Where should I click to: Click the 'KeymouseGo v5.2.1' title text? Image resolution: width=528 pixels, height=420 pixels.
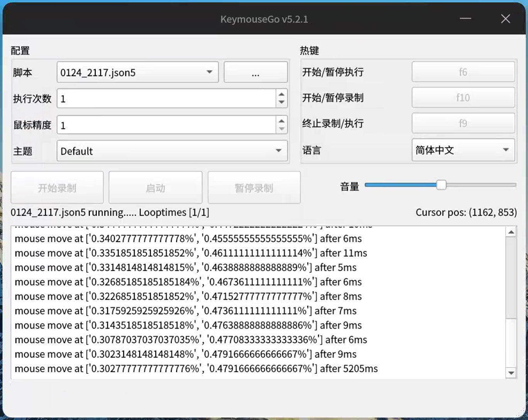pyautogui.click(x=264, y=19)
